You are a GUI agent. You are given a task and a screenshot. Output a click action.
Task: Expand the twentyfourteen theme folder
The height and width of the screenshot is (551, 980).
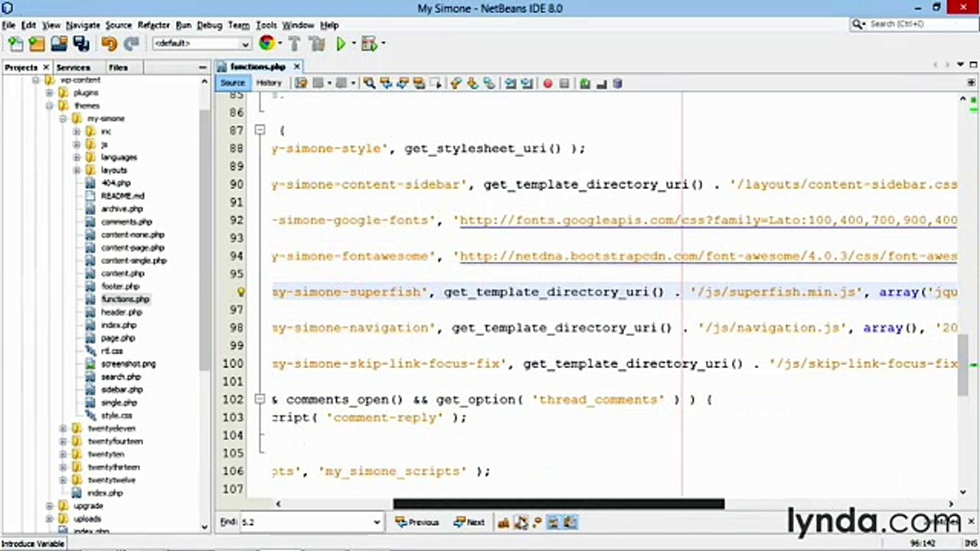[63, 442]
